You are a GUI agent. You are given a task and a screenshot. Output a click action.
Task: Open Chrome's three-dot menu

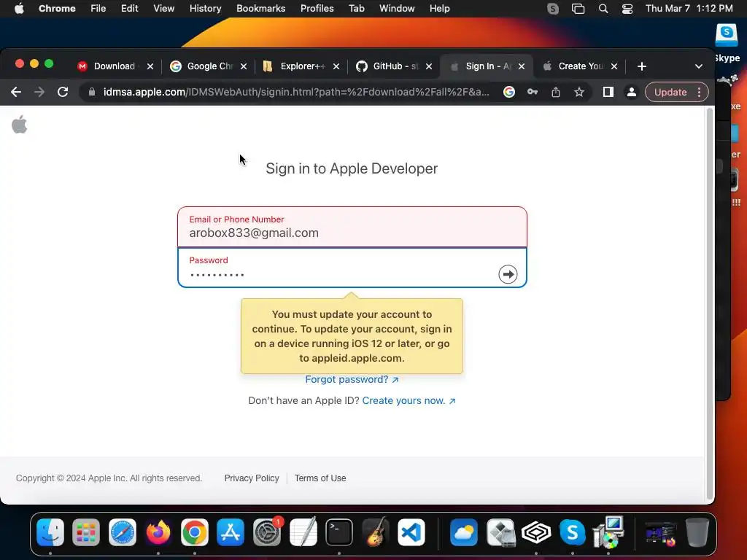pos(699,92)
